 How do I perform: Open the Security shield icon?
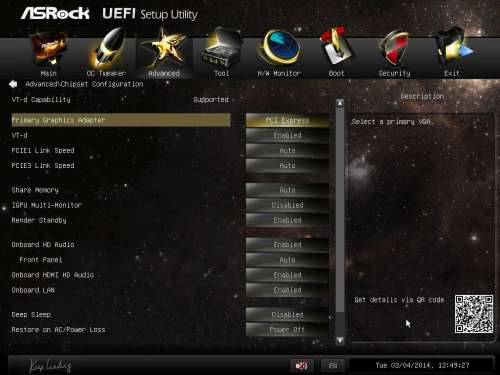tap(395, 49)
